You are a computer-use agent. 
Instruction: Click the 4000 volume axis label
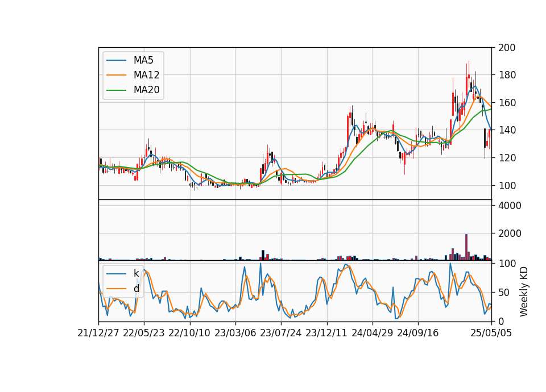510,206
